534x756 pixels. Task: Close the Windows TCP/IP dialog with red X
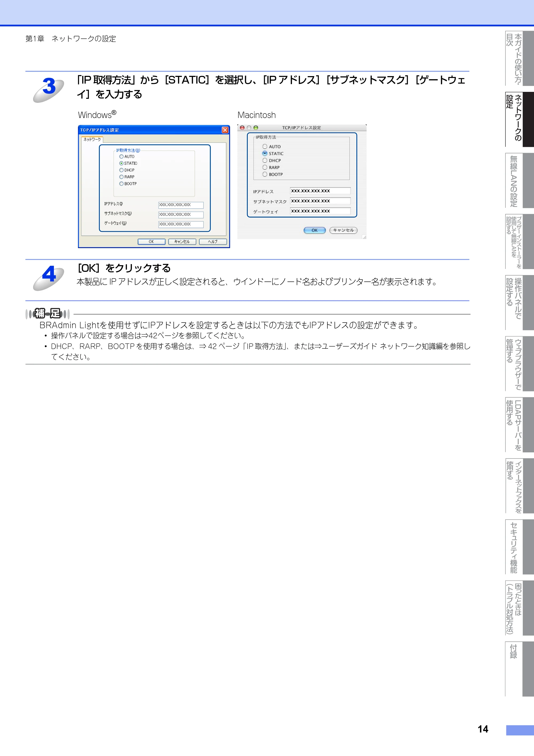225,130
